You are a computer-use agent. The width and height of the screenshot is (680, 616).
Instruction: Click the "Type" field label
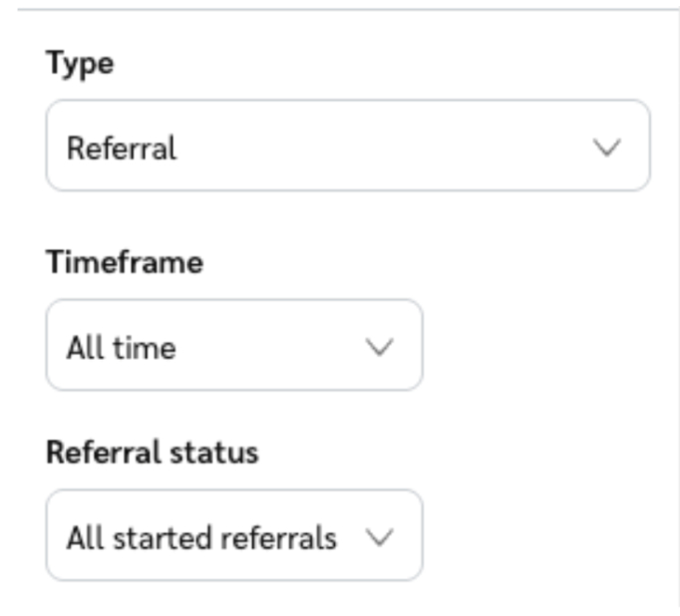(x=80, y=63)
